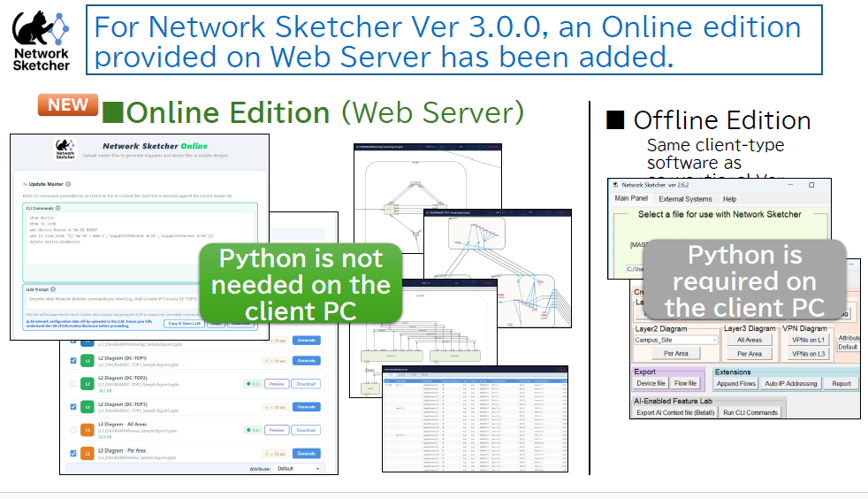
Task: Uncheck the L3 Diagram - Per Area checkbox
Action: tap(73, 453)
